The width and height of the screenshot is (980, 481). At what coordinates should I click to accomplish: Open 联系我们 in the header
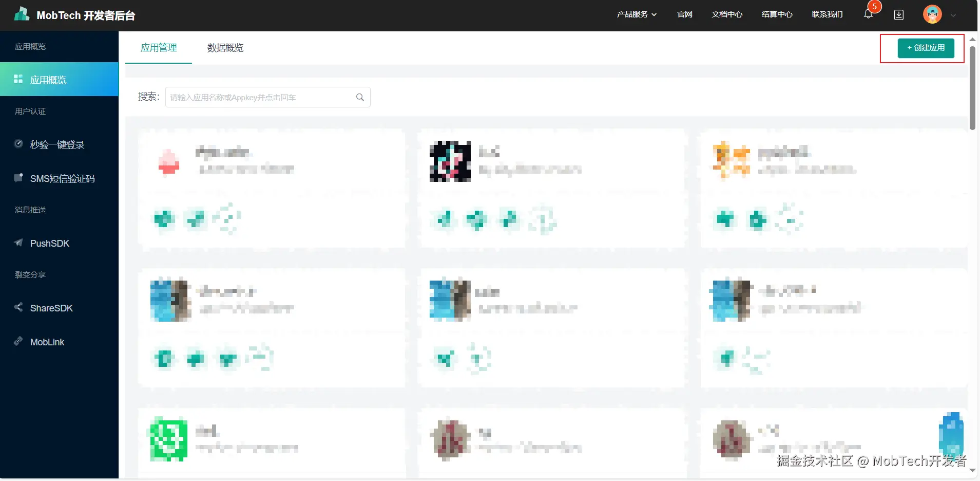(827, 14)
